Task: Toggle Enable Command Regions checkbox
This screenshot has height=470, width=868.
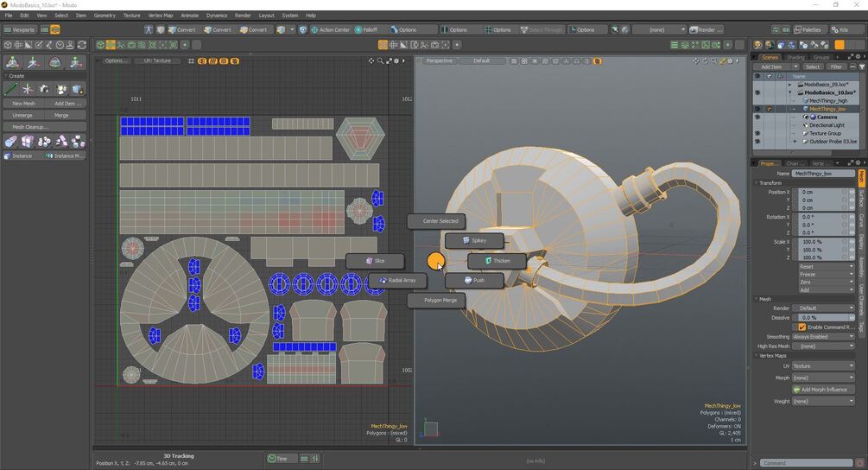Action: (x=802, y=327)
